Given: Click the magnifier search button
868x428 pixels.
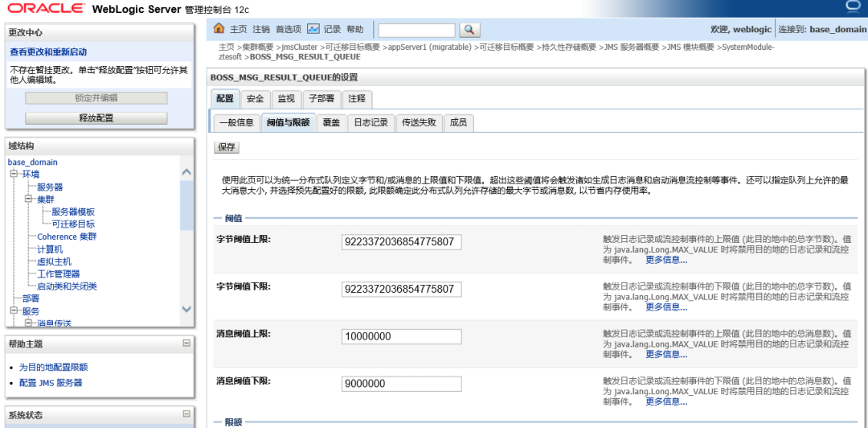Looking at the screenshot, I should coord(469,30).
